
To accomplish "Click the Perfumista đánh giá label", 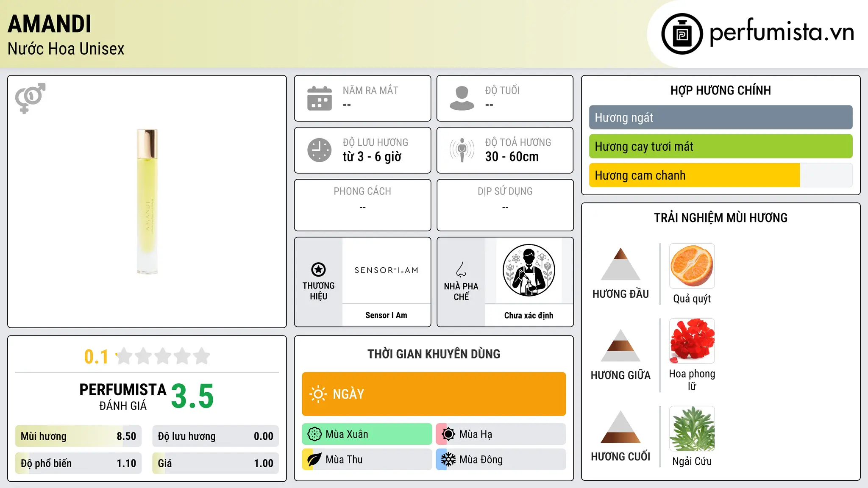I will click(123, 396).
